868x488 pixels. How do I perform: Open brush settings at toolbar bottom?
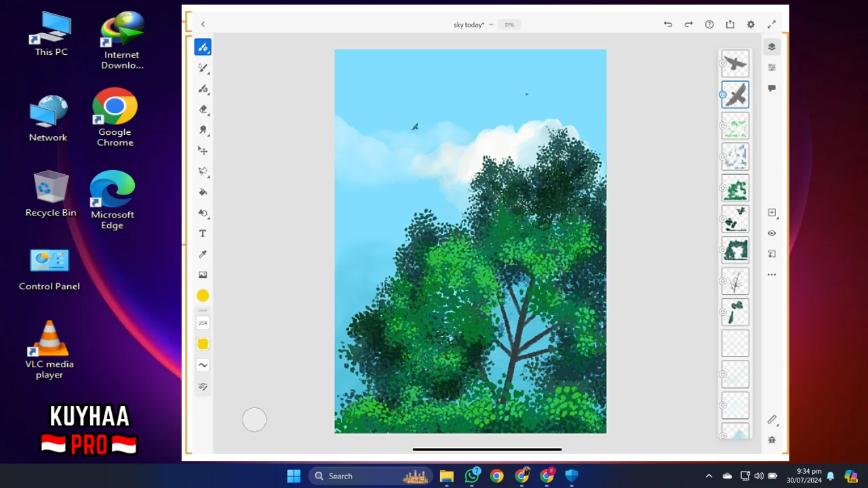click(x=203, y=386)
